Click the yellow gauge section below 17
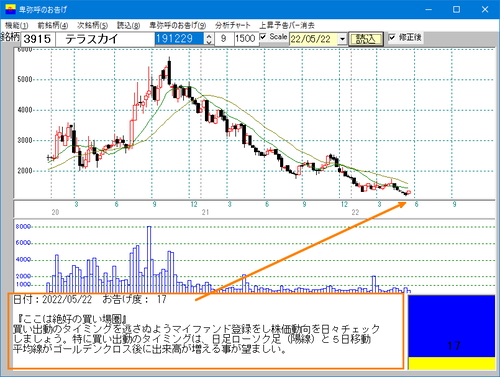This screenshot has height=377, width=500. [452, 363]
